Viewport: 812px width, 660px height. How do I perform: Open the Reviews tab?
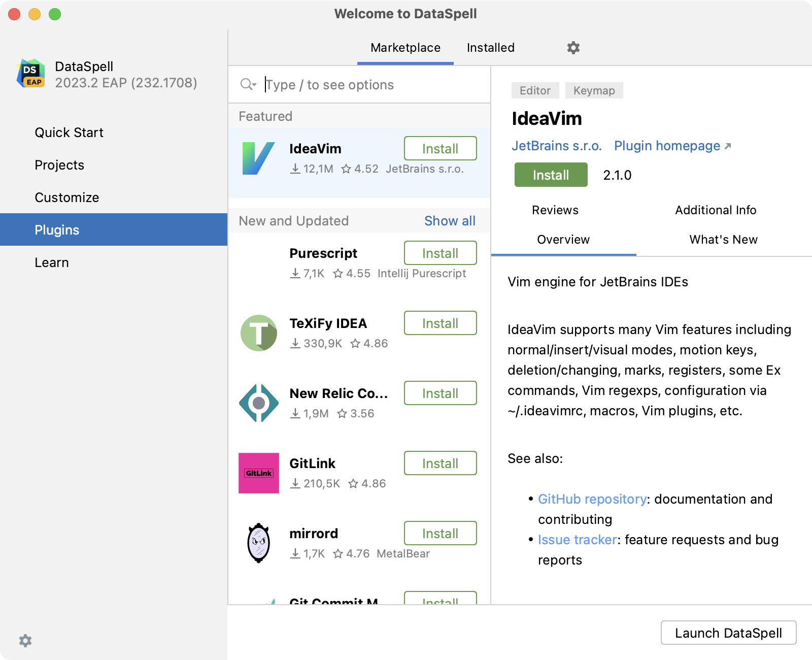555,210
